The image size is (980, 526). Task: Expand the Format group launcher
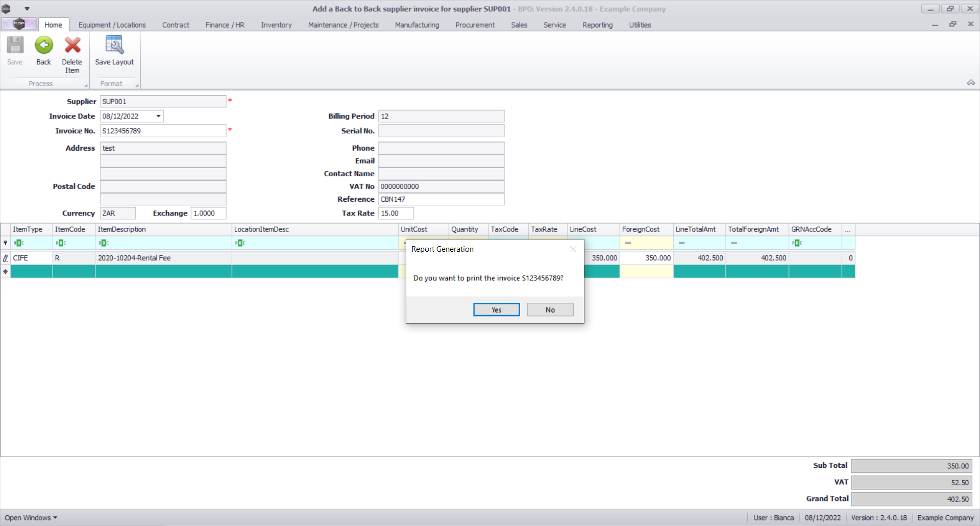137,85
